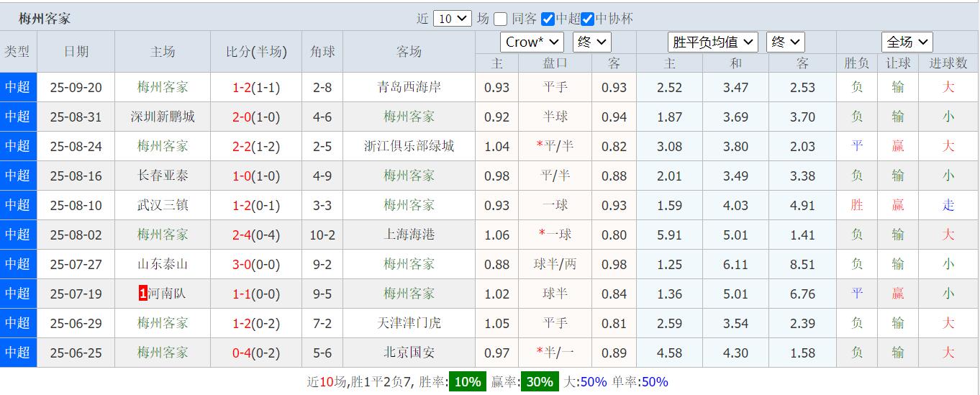
Task: Click the 50% 单率 value in the summary
Action: [x=654, y=382]
